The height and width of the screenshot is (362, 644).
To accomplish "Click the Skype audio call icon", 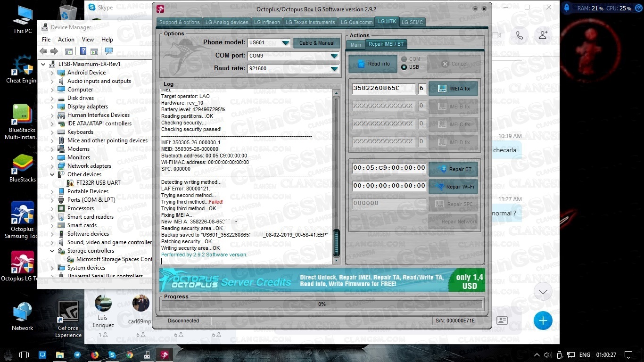I will coord(520,35).
